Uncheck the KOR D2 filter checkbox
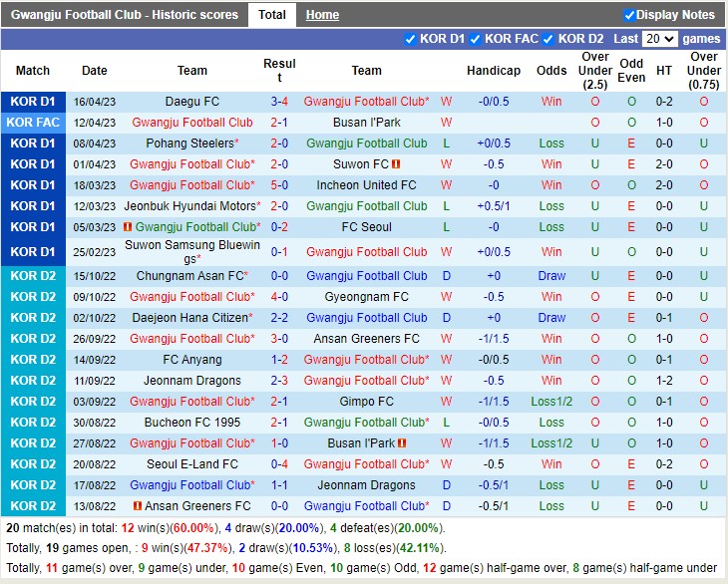Screen dimensions: 728x584 [548, 40]
